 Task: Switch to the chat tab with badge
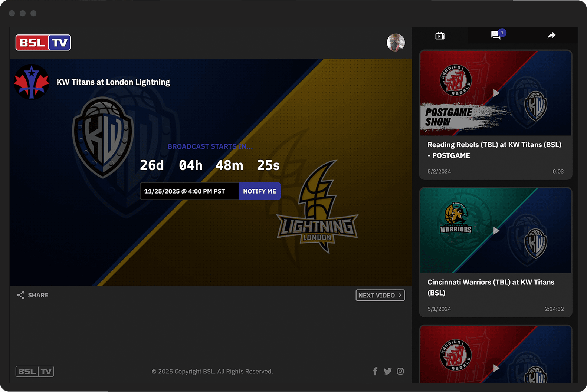tap(496, 36)
